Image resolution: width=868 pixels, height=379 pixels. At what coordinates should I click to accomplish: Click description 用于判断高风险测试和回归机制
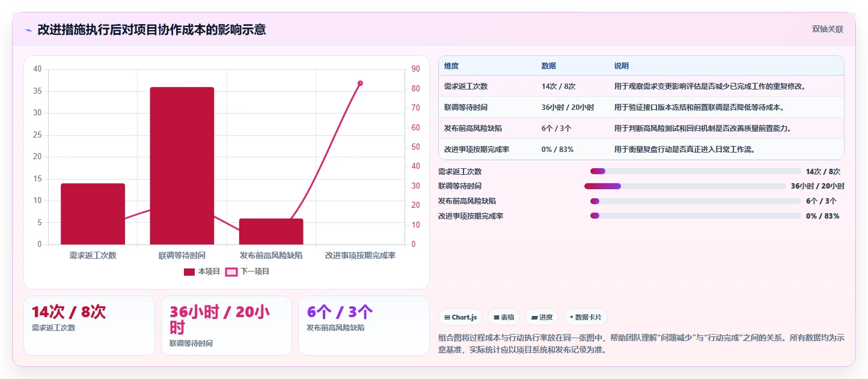(x=703, y=128)
